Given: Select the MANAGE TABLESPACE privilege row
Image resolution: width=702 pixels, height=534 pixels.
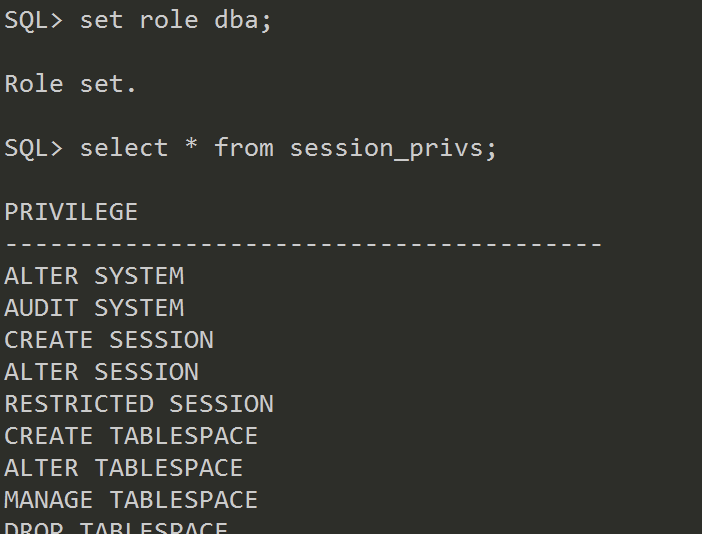Looking at the screenshot, I should pyautogui.click(x=131, y=500).
